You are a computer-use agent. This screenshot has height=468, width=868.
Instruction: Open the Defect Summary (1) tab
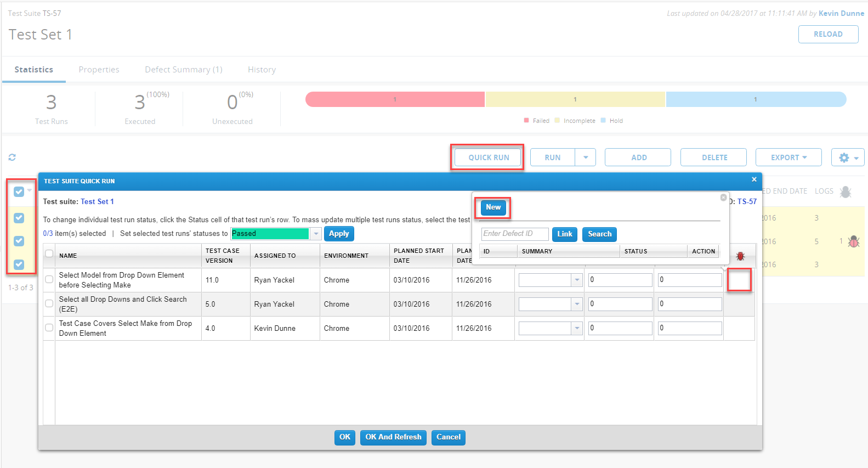click(183, 70)
